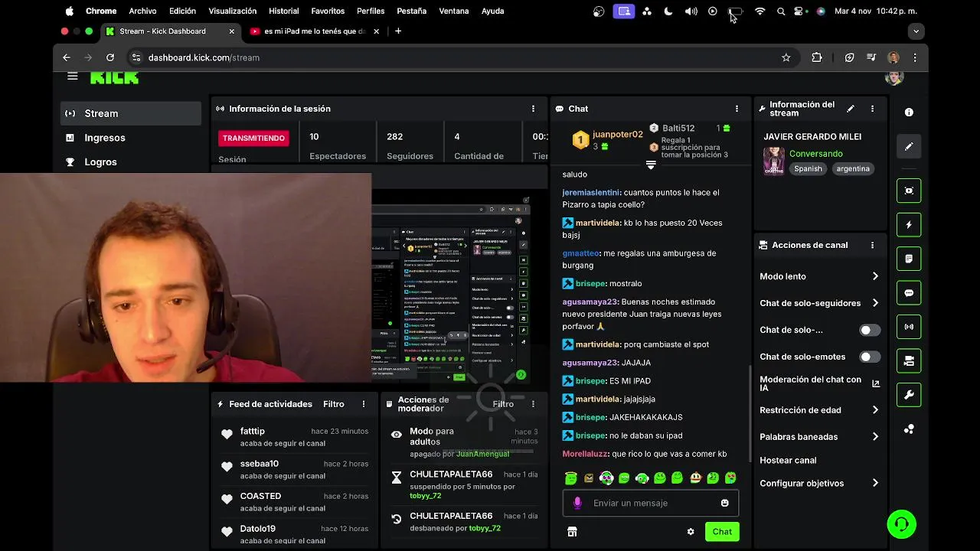This screenshot has height=551, width=980.
Task: Expand Restricción de edad options
Action: tap(875, 410)
